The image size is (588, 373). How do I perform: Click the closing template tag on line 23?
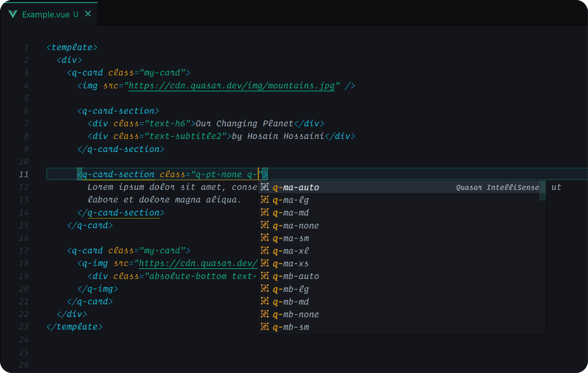[74, 327]
